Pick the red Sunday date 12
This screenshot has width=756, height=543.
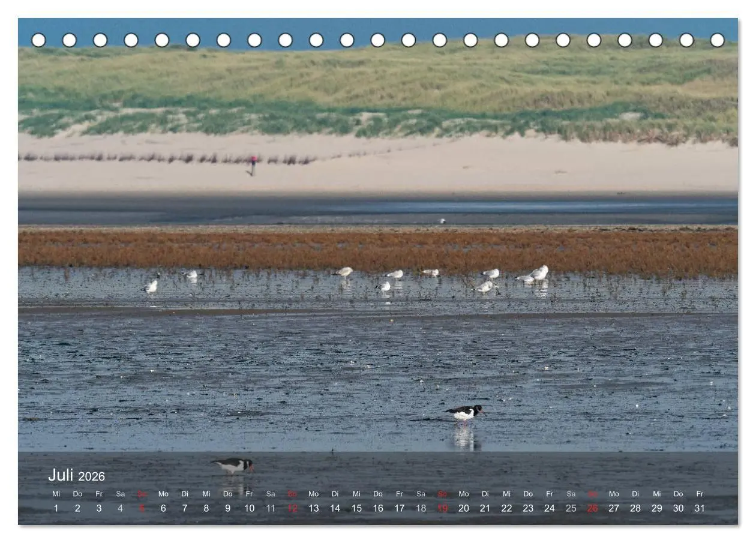pos(292,508)
